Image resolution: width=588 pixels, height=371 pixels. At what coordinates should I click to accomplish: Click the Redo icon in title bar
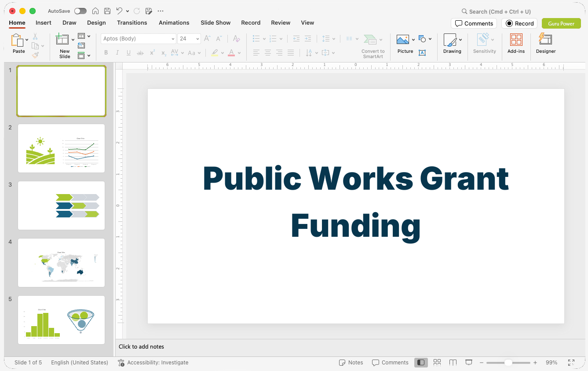click(137, 11)
